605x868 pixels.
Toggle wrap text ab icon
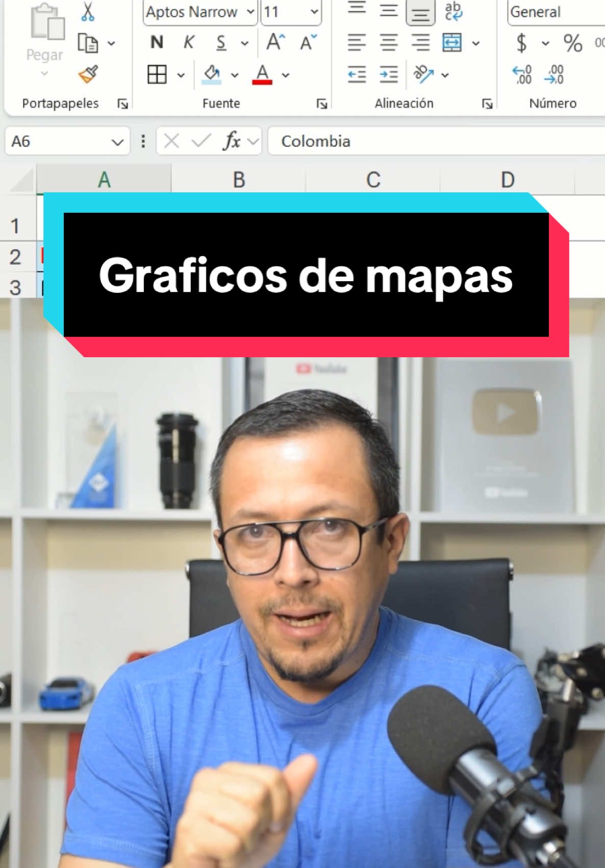453,11
